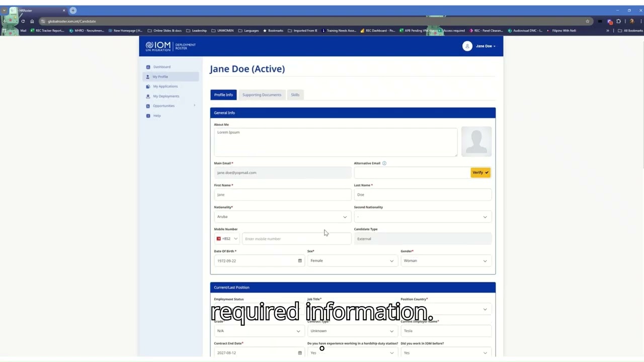Click the Last Name field
Screen dimensions: 644x362
pyautogui.click(x=423, y=195)
